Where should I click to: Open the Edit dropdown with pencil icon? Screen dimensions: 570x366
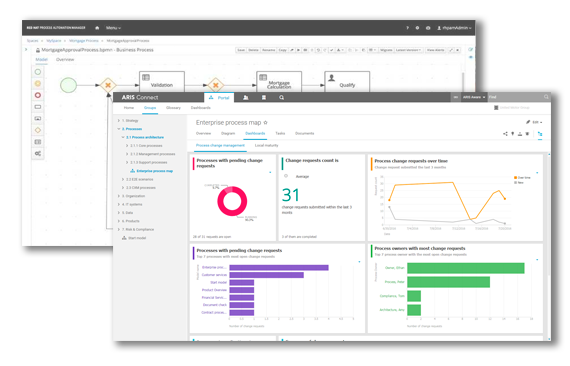(534, 122)
